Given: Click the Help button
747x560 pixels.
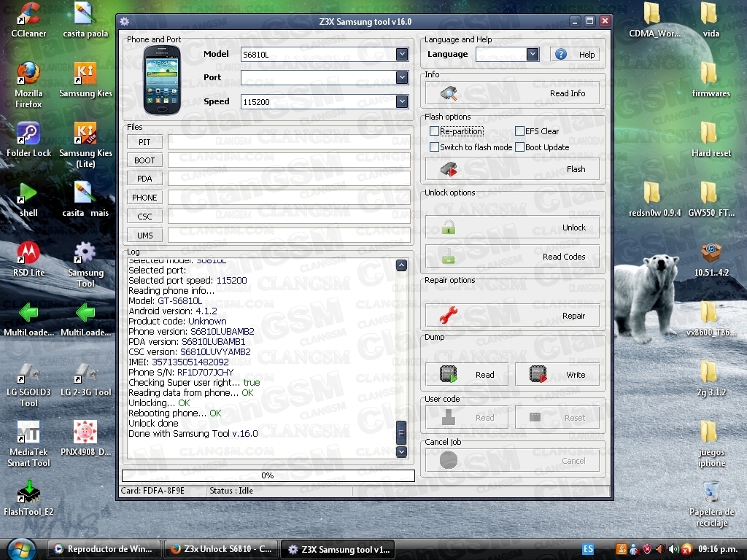Looking at the screenshot, I should [x=575, y=54].
